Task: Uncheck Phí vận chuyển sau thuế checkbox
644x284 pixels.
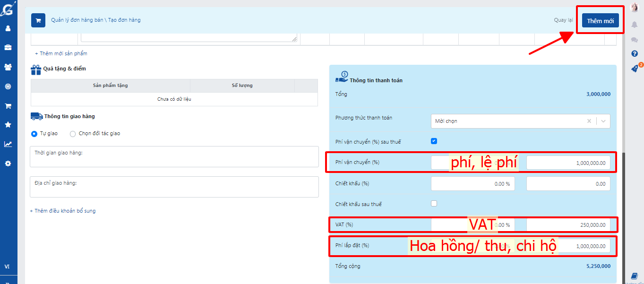Action: [x=434, y=141]
